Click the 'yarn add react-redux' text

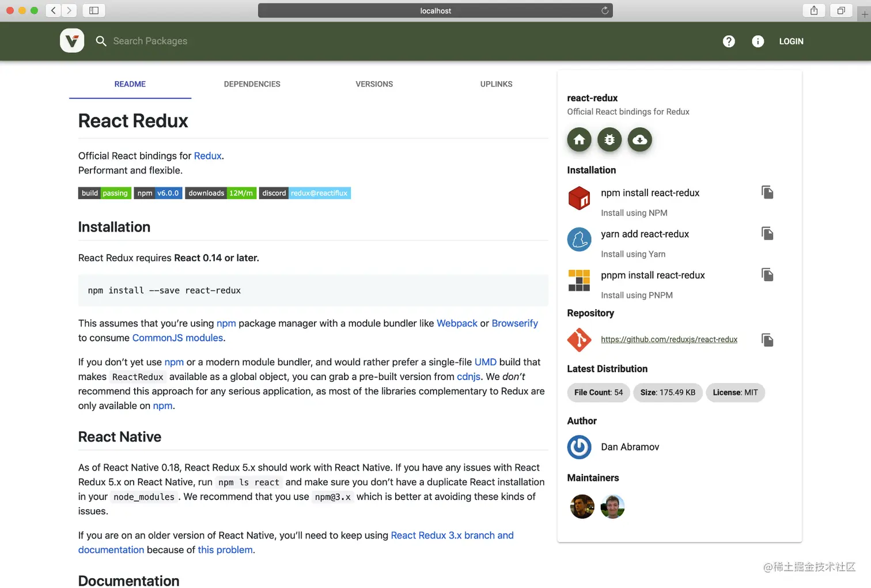(645, 234)
